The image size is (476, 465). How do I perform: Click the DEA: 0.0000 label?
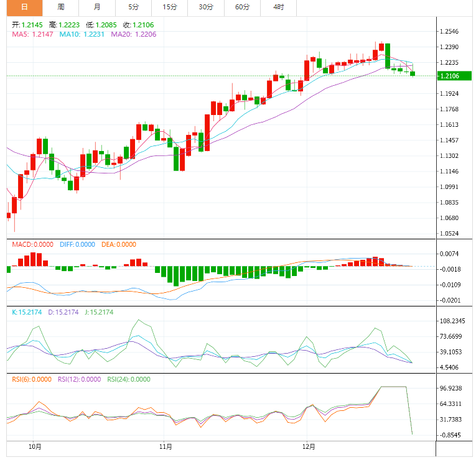pos(119,244)
